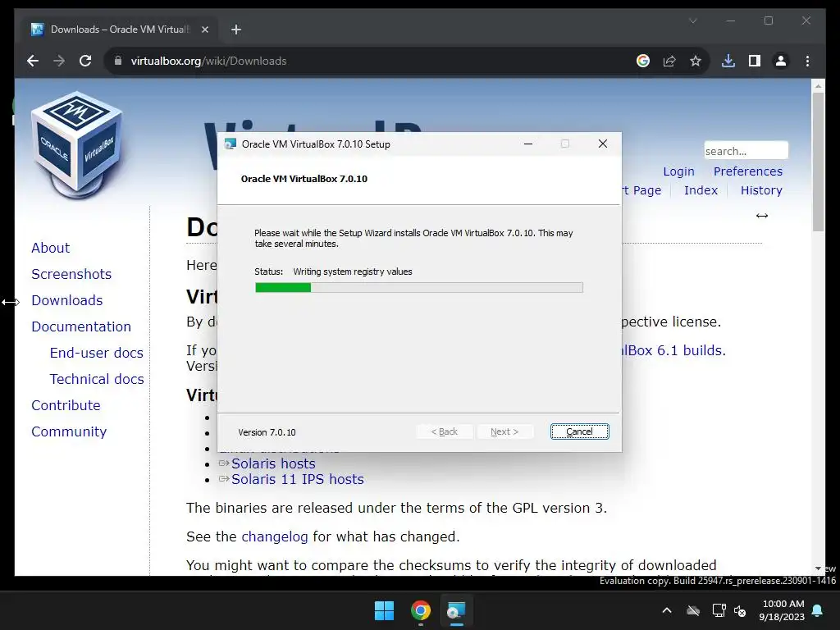
Task: Open the clock showing 10:00 AM
Action: 782,610
